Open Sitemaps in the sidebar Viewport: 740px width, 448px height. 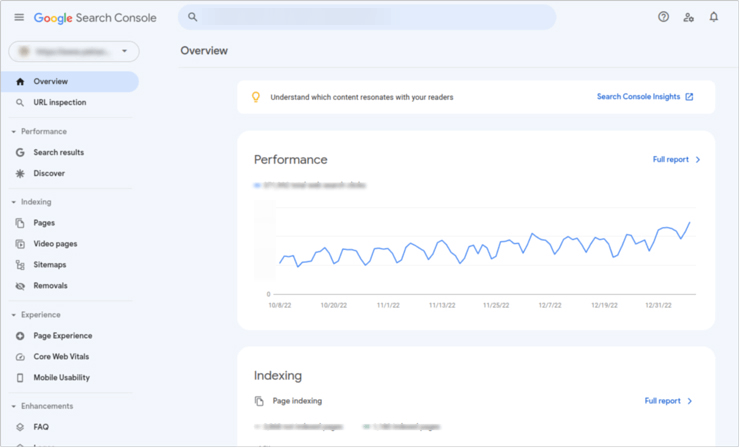click(x=50, y=265)
